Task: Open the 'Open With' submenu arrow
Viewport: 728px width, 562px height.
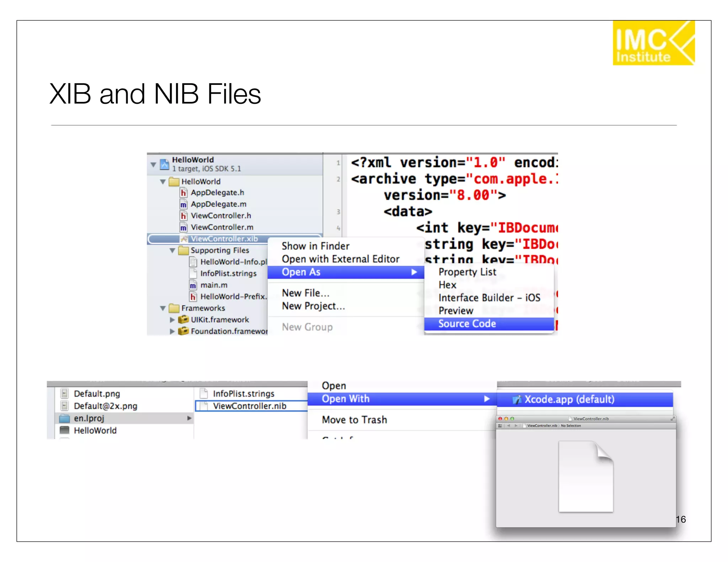Action: click(487, 399)
